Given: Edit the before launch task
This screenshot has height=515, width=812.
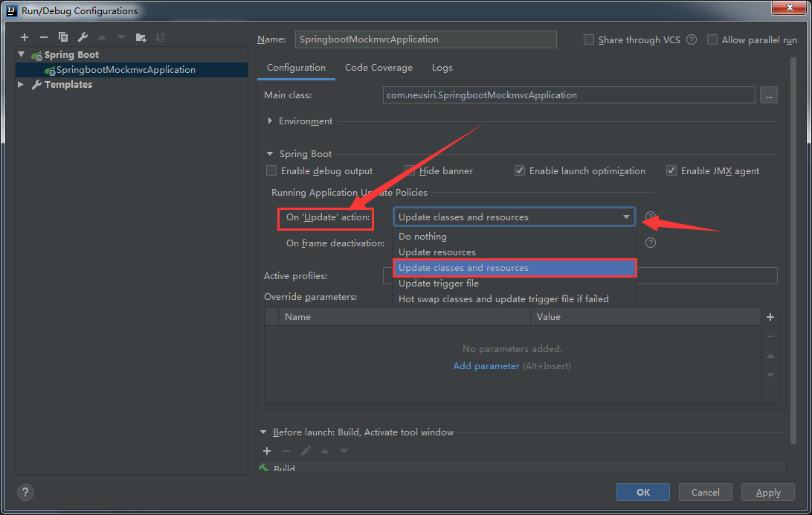Looking at the screenshot, I should 306,451.
